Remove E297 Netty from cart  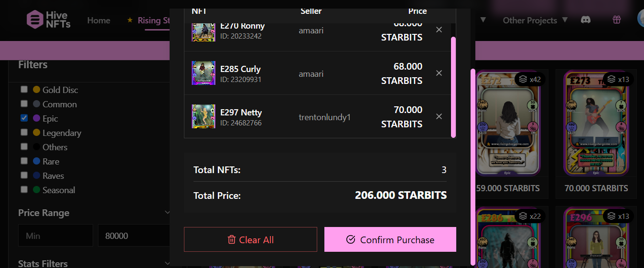[439, 116]
